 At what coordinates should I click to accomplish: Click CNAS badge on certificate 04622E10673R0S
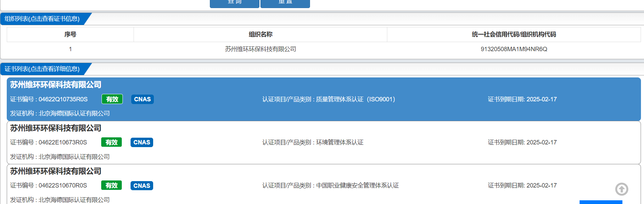click(142, 142)
